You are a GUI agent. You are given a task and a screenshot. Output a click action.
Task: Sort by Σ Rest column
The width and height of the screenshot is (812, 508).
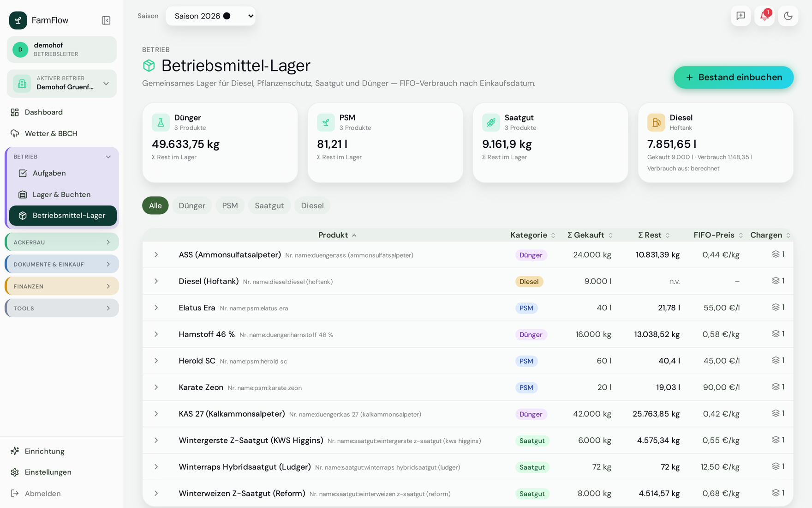[654, 235]
